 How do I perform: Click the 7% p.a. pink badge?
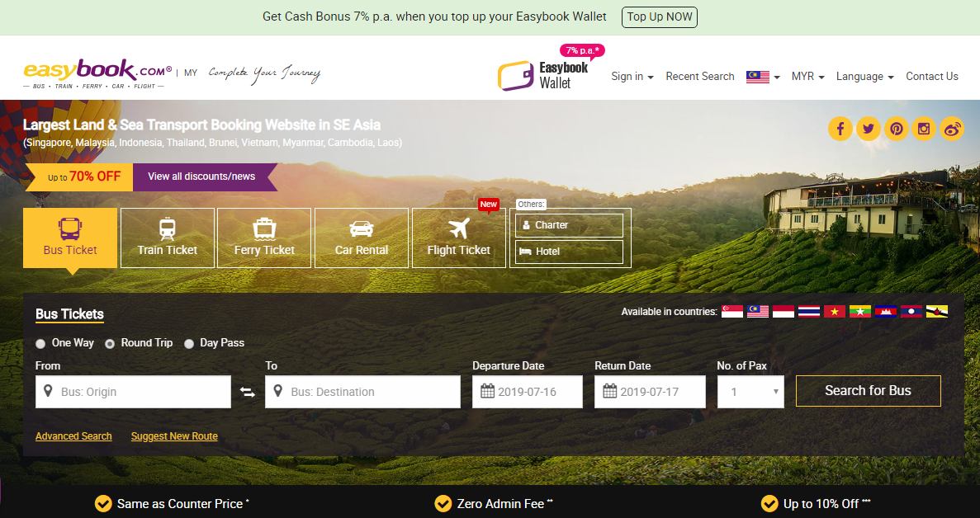[x=582, y=50]
